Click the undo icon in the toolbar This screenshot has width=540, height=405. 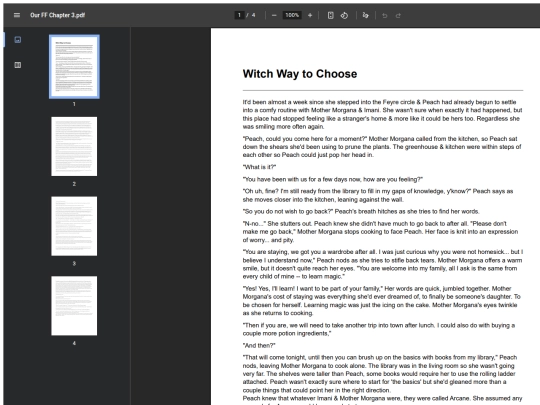click(385, 15)
